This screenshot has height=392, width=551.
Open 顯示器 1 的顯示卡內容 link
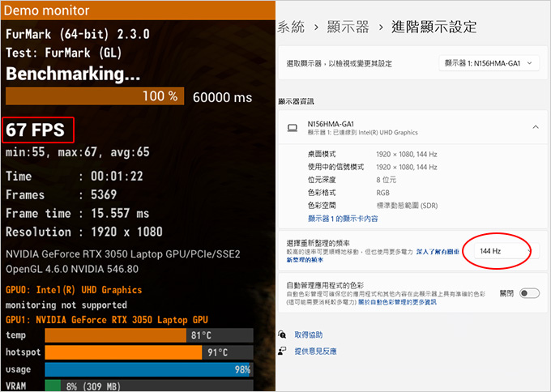[343, 219]
